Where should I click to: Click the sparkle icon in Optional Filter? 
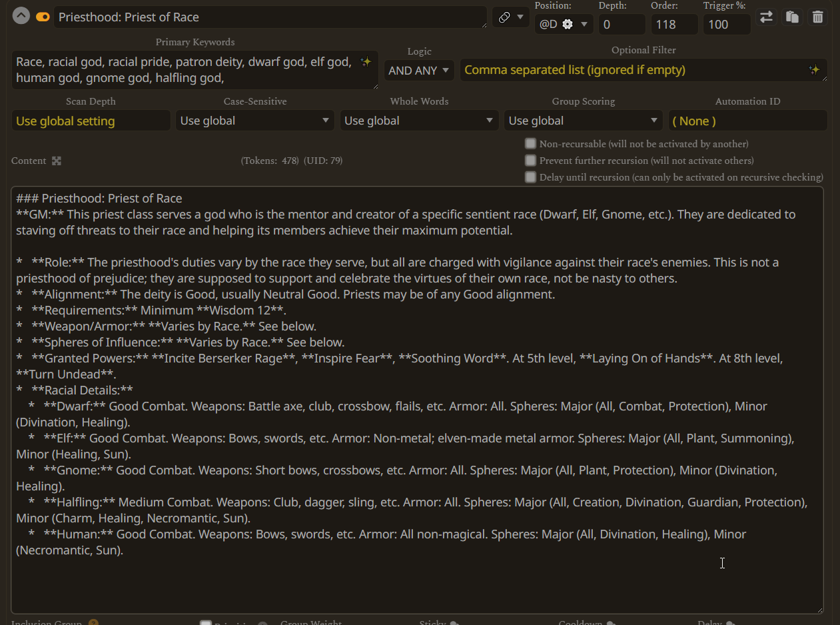(814, 69)
